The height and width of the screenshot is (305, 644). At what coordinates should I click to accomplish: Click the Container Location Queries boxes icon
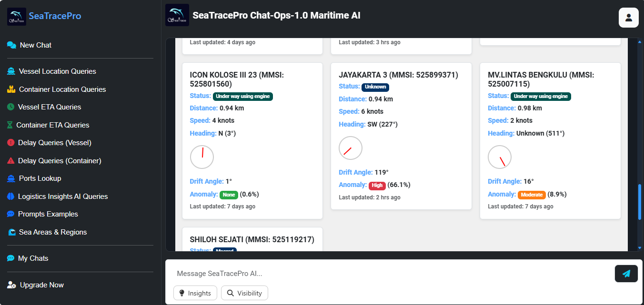[x=11, y=89]
